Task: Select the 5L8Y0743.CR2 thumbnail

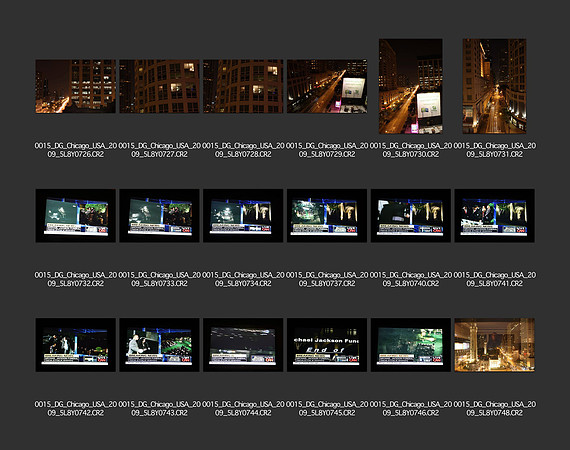Action: pos(159,345)
